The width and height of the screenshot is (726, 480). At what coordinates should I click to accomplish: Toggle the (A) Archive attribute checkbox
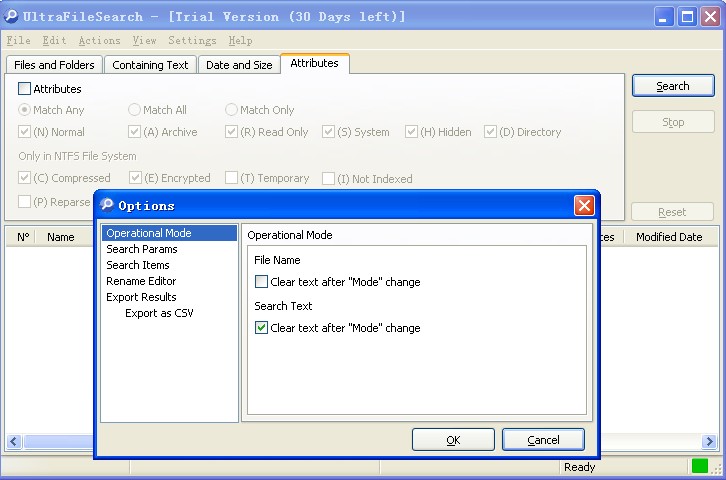pos(134,132)
